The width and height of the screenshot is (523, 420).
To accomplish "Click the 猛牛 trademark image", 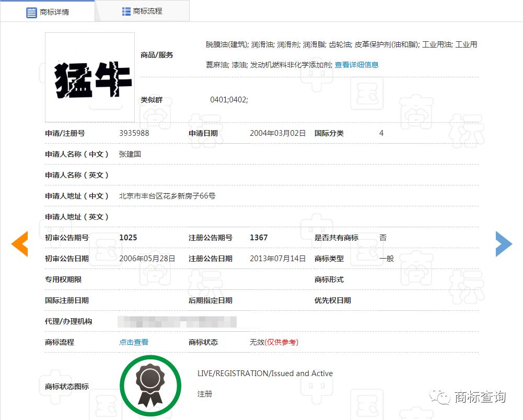I will click(x=90, y=77).
